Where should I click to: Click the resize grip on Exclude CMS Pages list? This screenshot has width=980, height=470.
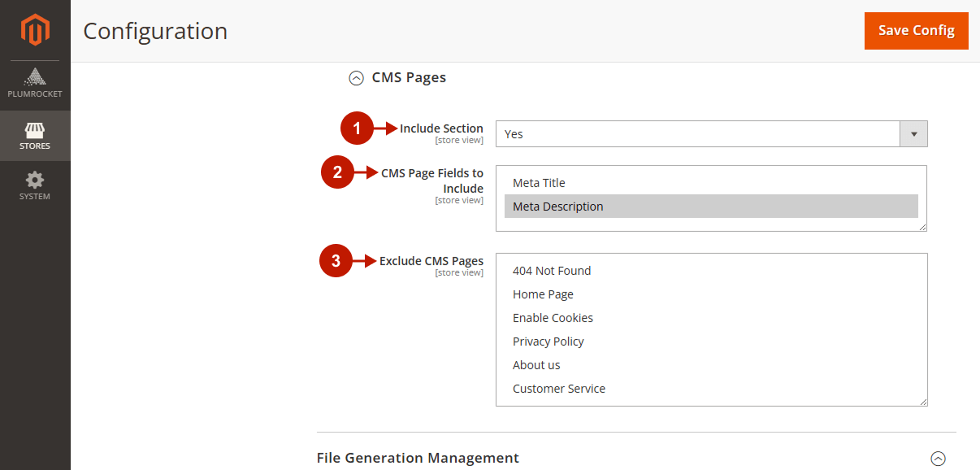(x=923, y=401)
